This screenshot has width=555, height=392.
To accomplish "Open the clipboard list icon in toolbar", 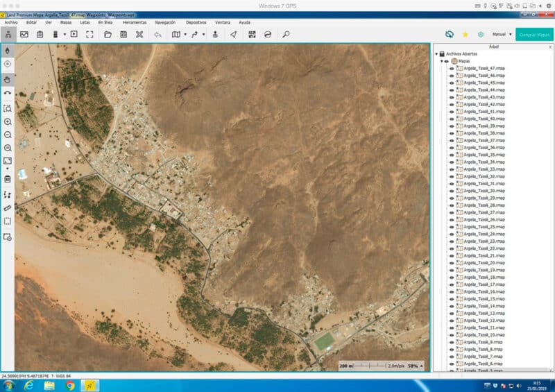I will point(40,35).
